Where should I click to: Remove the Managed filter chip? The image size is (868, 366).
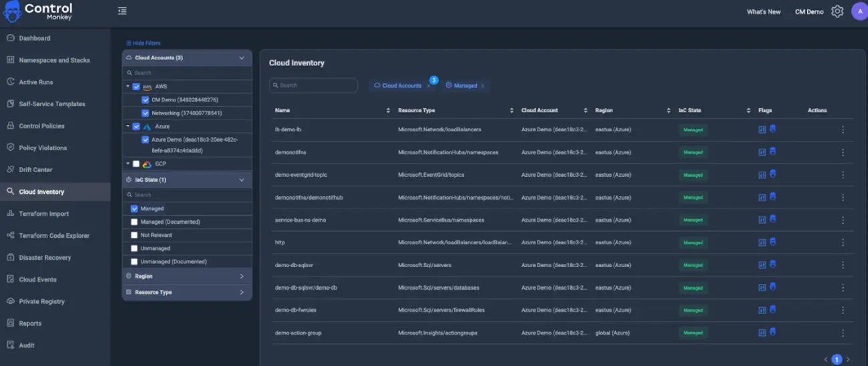point(482,85)
